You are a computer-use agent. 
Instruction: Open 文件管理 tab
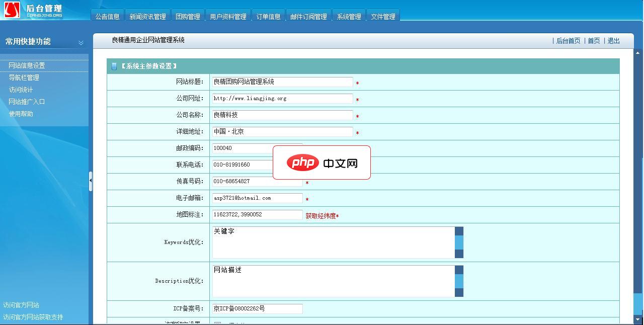tap(383, 16)
